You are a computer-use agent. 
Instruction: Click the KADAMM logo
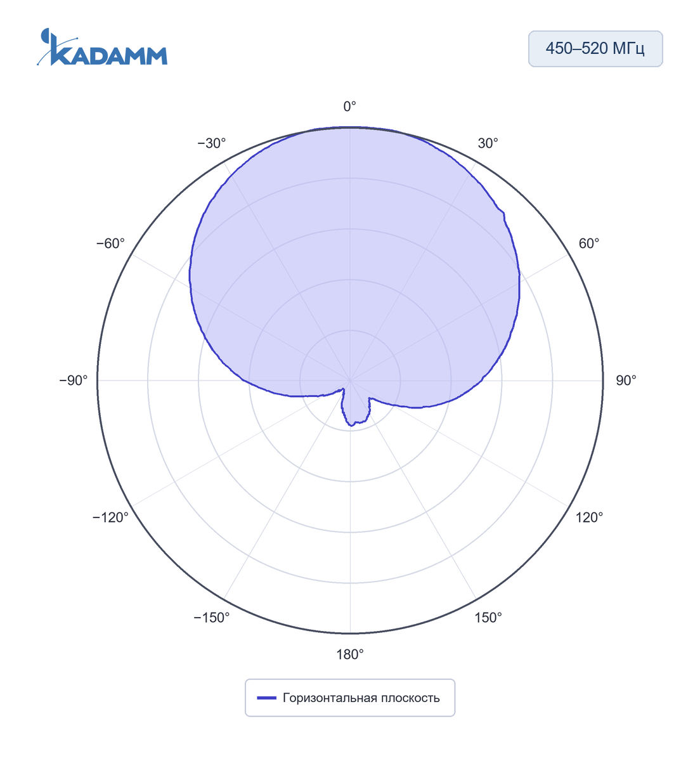[102, 47]
